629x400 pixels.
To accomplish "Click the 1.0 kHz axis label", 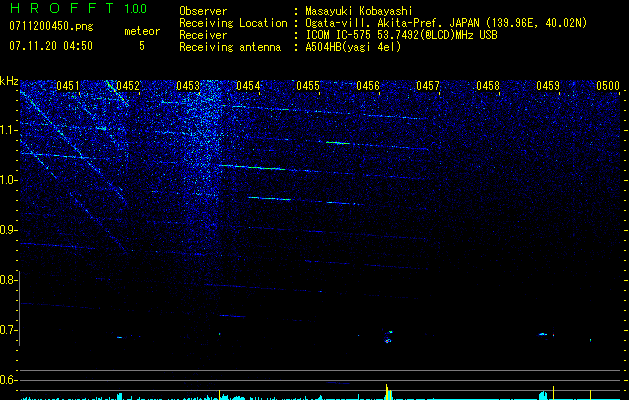I will pos(8,180).
